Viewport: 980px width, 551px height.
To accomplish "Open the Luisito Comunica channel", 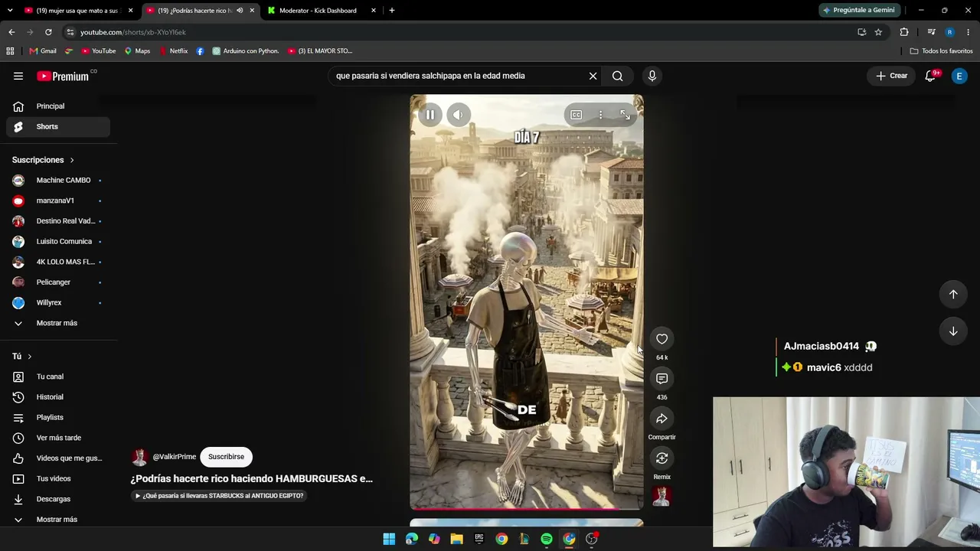I will point(58,241).
